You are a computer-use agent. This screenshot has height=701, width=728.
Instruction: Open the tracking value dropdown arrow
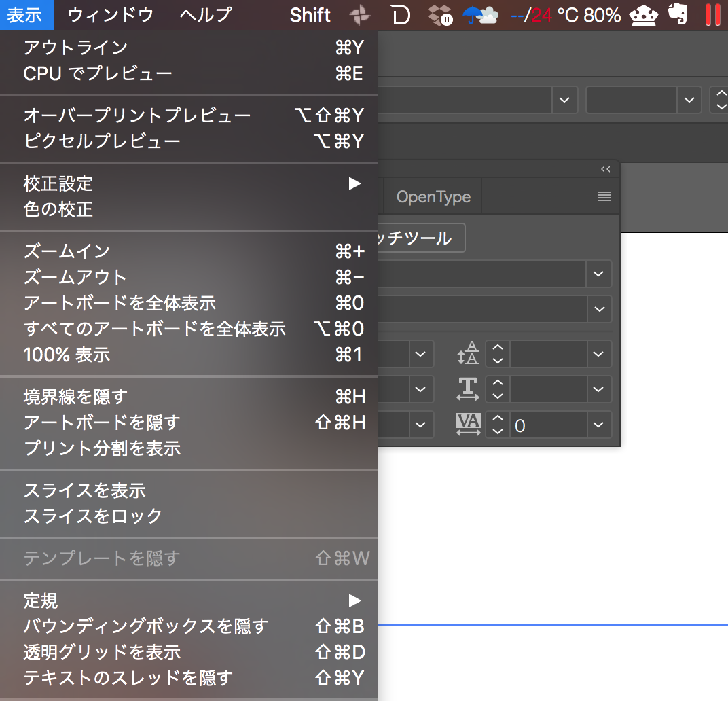(x=599, y=424)
